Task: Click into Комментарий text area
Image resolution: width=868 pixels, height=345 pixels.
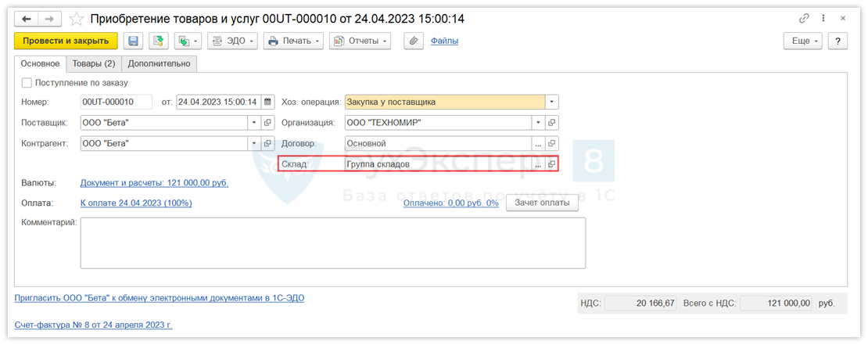Action: click(332, 243)
